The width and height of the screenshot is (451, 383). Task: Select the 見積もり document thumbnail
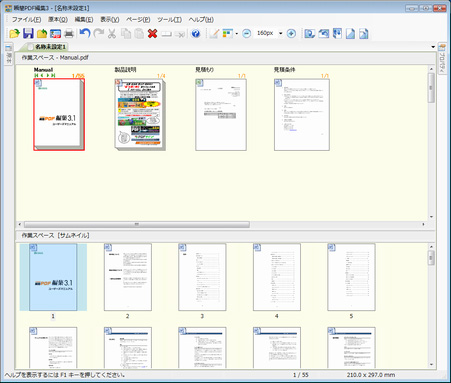(x=221, y=115)
